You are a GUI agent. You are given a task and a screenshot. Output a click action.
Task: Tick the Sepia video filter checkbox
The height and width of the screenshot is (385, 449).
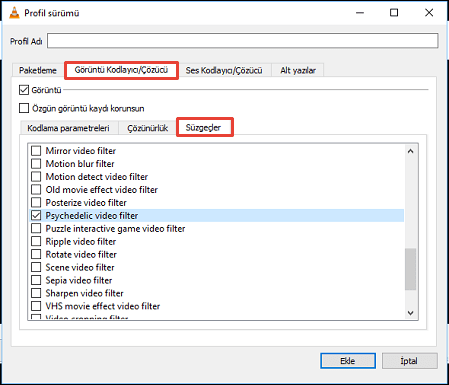[36, 280]
